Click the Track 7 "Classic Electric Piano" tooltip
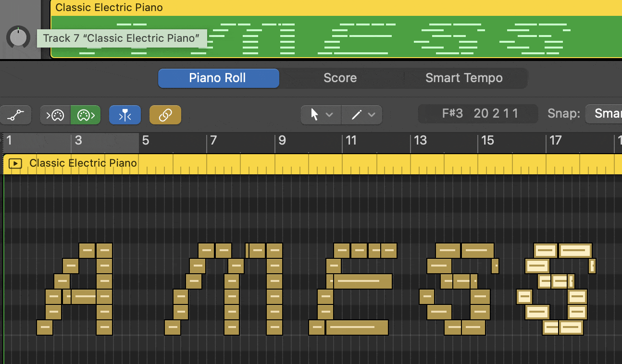 tap(121, 38)
